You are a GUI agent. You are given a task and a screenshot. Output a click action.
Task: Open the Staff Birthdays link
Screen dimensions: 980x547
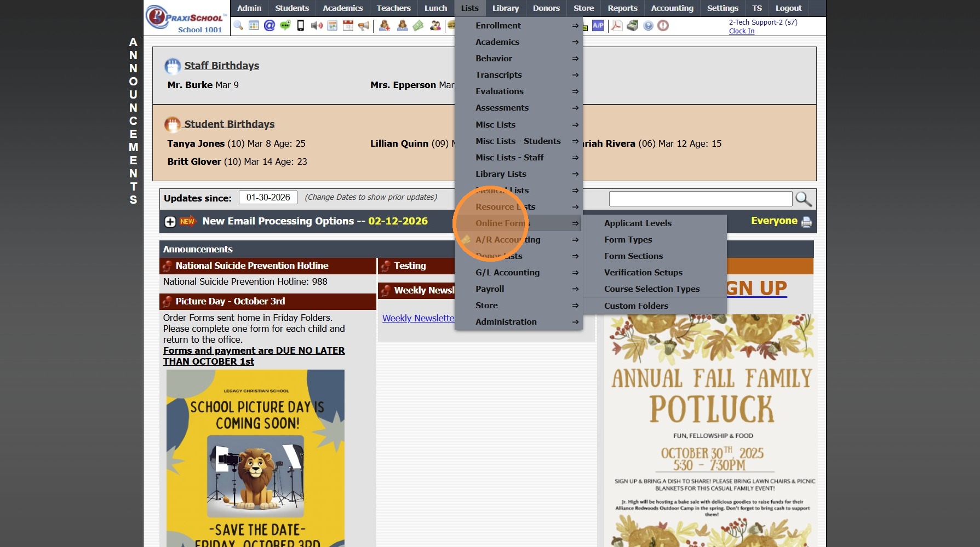221,66
